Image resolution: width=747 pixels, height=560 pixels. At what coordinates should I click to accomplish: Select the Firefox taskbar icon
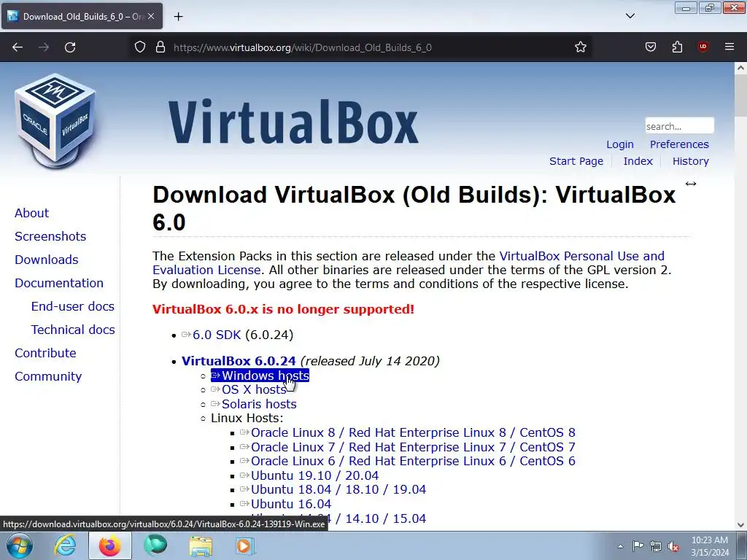110,545
